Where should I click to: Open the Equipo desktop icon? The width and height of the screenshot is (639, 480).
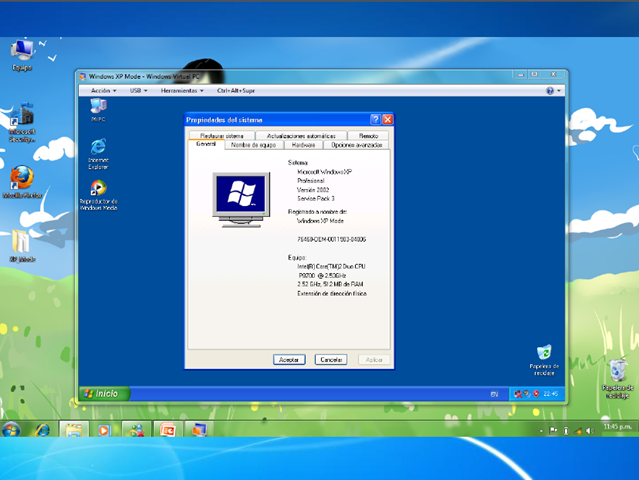[x=21, y=50]
